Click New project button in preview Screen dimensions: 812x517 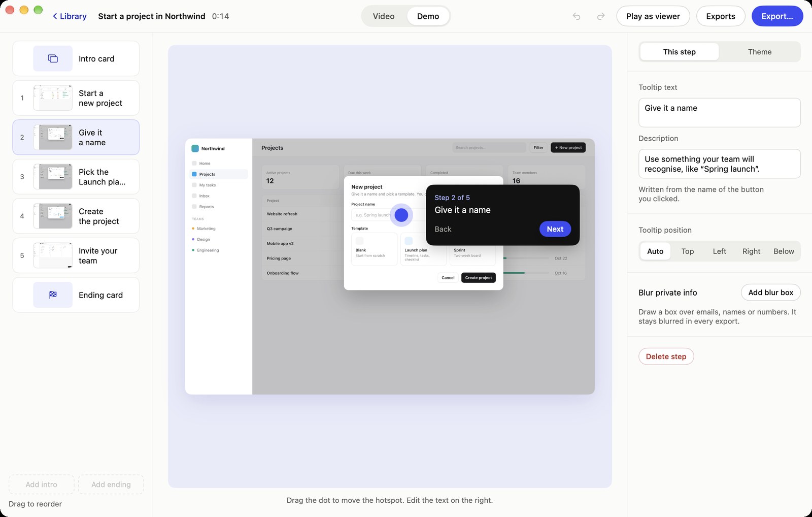(x=568, y=148)
